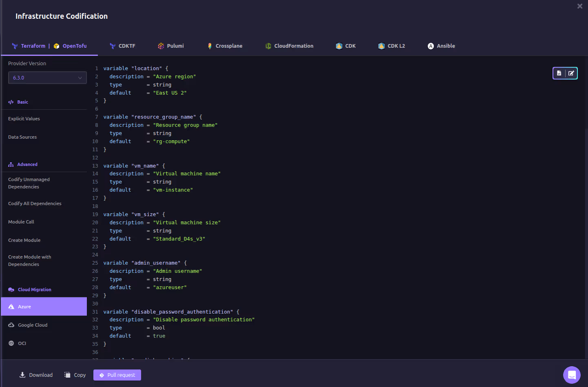
Task: Click the Download arrow icon
Action: coord(22,375)
